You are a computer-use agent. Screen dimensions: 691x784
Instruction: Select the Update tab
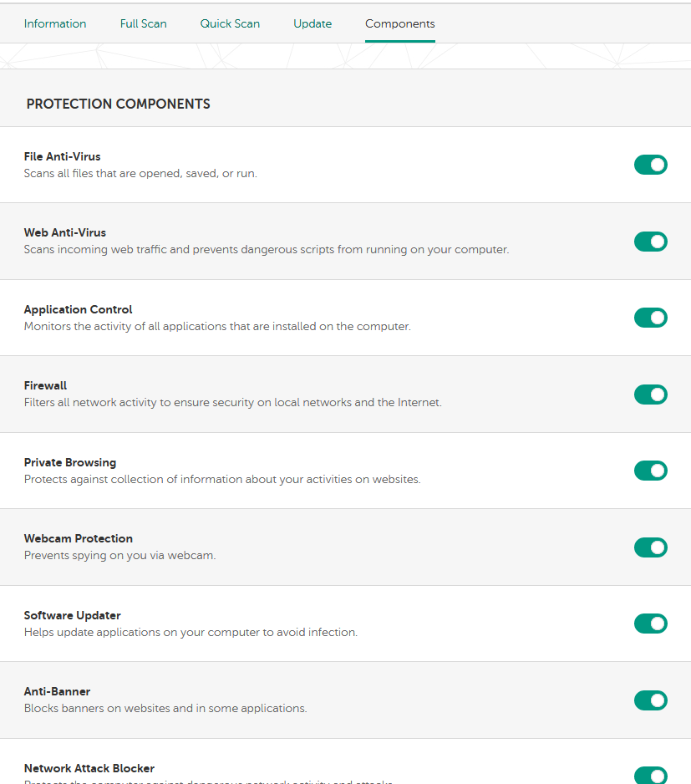pos(312,23)
